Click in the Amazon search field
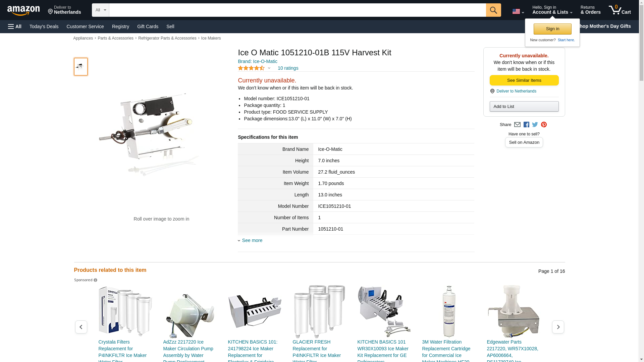 (298, 10)
